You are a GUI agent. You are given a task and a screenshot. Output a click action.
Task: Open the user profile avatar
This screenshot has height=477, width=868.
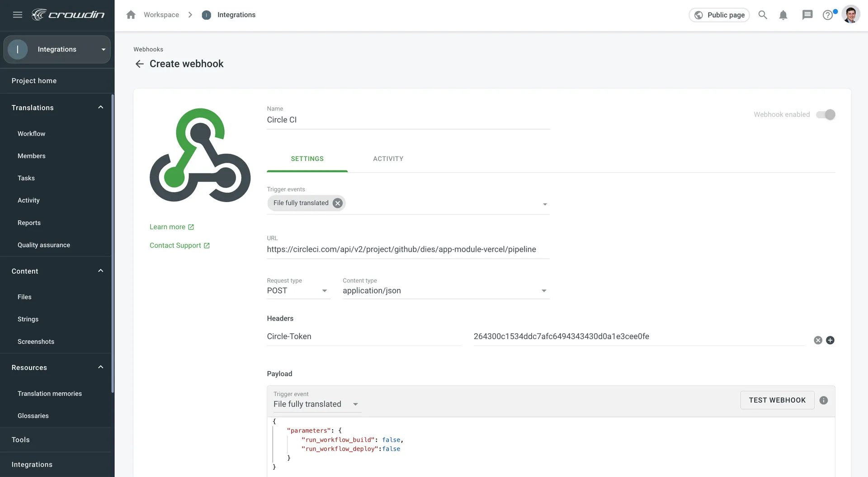tap(851, 14)
